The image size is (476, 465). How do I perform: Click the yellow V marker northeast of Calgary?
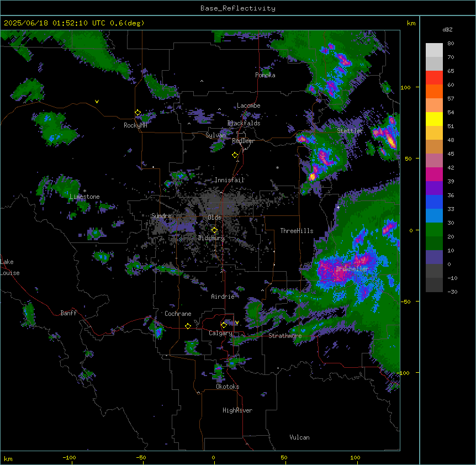click(237, 323)
